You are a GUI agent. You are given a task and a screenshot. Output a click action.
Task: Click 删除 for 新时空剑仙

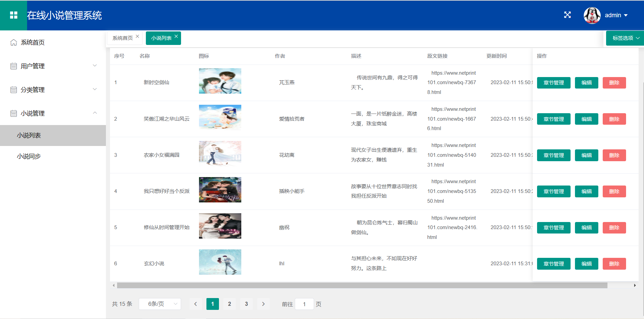[614, 83]
